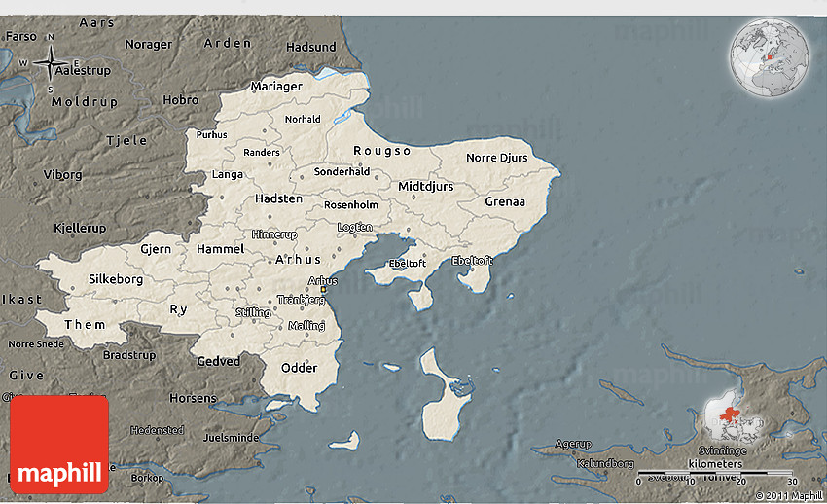The width and height of the screenshot is (827, 504).
Task: Select the Midtdjurs region label
Action: pos(425,186)
